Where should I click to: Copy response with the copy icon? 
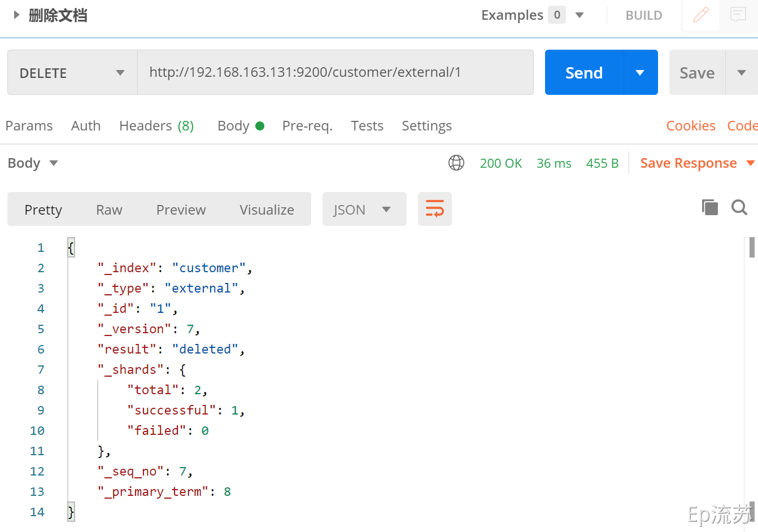pos(709,207)
